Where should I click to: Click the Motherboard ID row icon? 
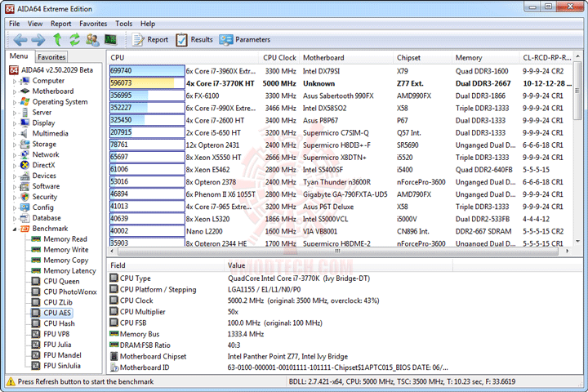[x=114, y=367]
